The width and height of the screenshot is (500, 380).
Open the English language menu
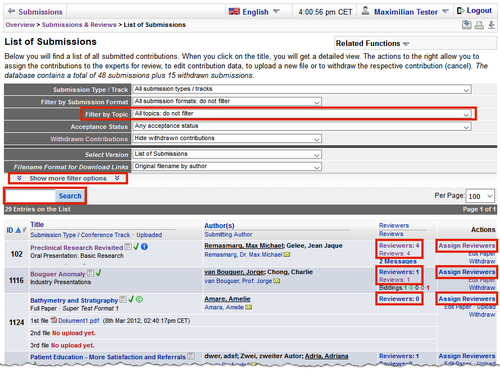click(260, 12)
